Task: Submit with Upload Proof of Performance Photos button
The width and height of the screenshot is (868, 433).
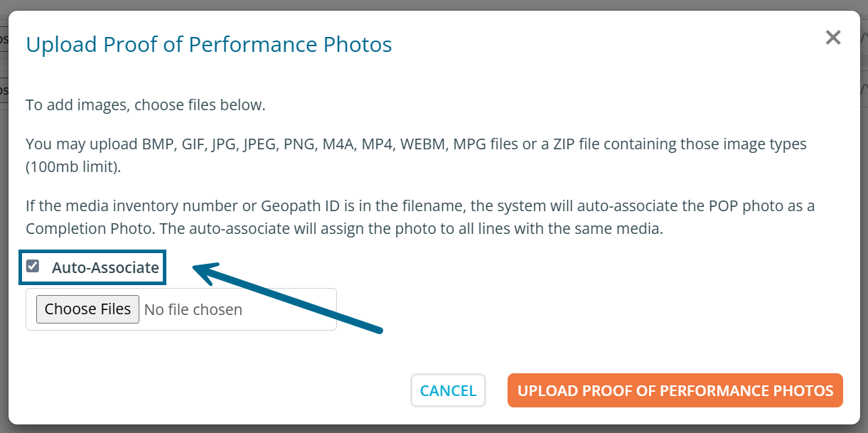Action: click(675, 390)
